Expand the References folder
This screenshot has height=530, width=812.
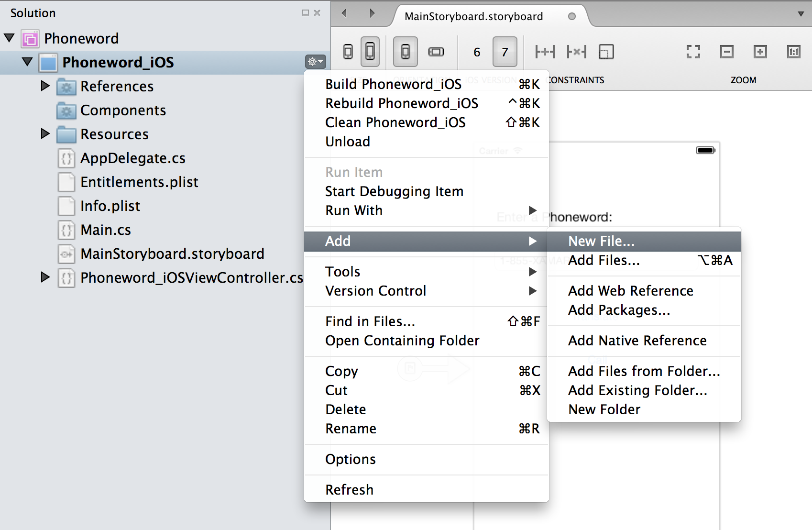click(45, 86)
